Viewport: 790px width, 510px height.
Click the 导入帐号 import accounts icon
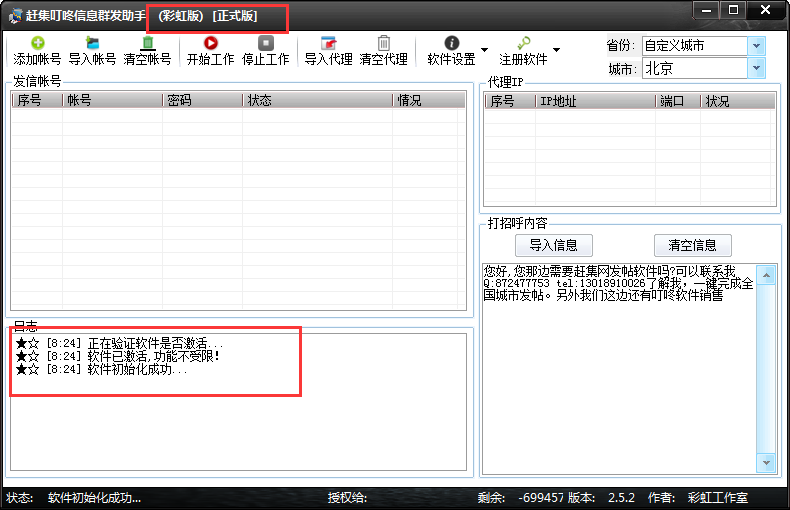point(92,43)
